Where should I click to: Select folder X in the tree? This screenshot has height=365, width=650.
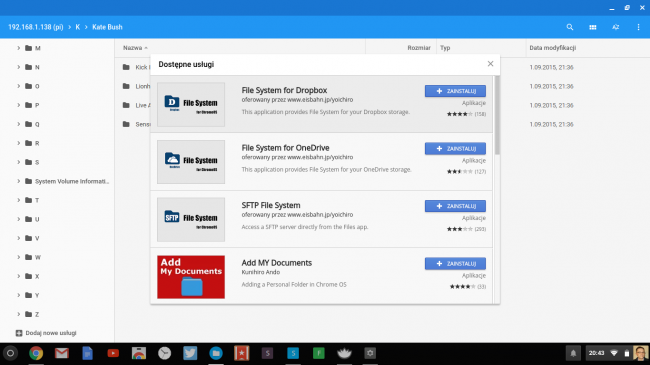[x=57, y=276]
